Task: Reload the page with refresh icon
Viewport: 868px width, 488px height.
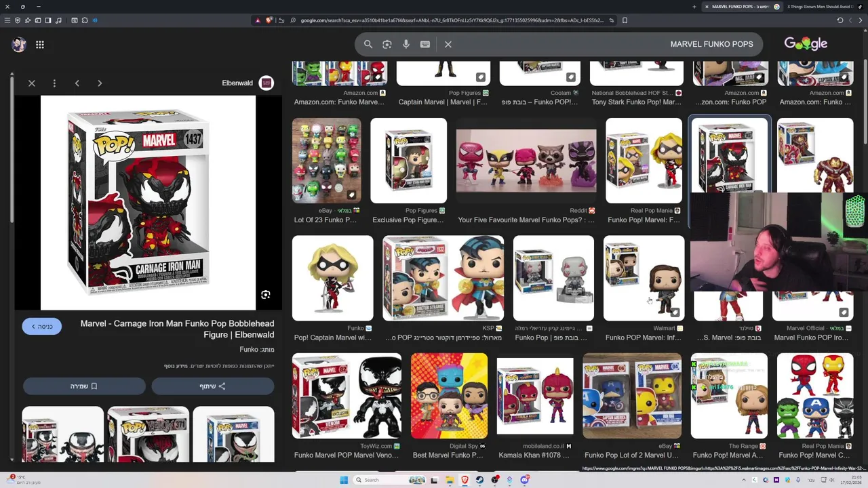Action: pyautogui.click(x=840, y=20)
